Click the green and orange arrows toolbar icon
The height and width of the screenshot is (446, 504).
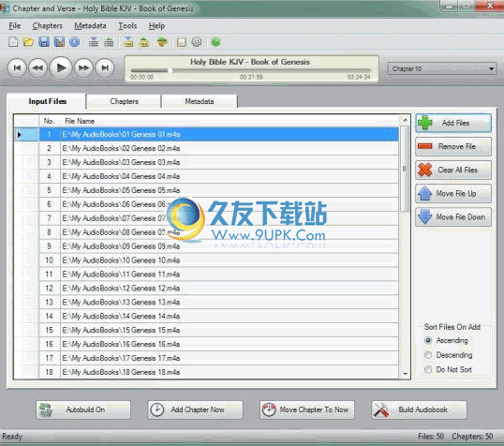pyautogui.click(x=162, y=42)
